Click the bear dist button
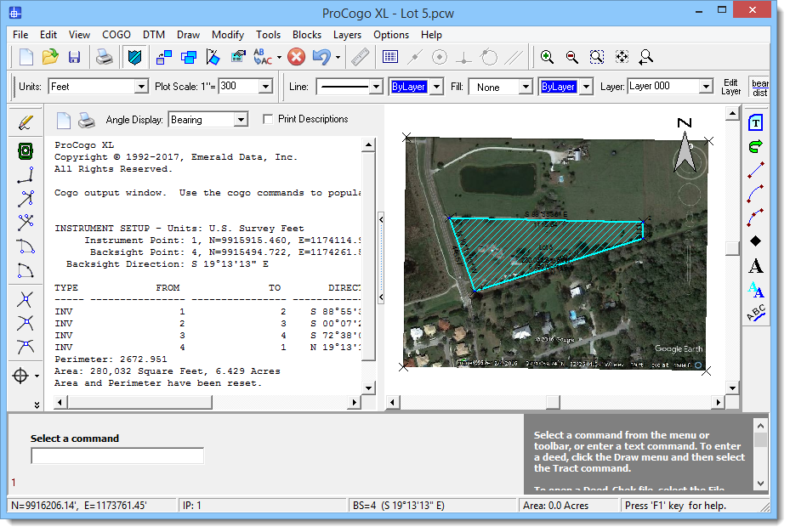This screenshot has height=532, width=790. (759, 87)
